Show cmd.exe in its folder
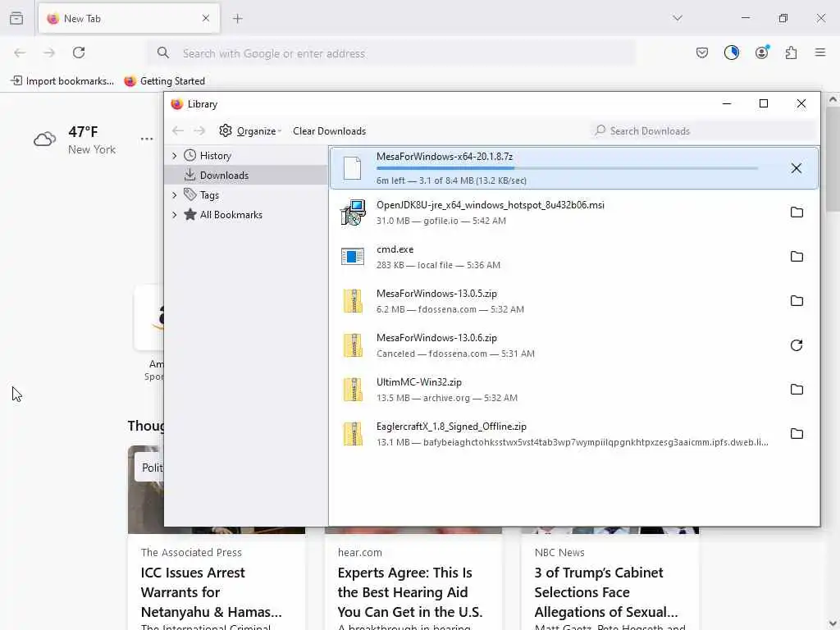Viewport: 840px width, 630px height. coord(797,257)
